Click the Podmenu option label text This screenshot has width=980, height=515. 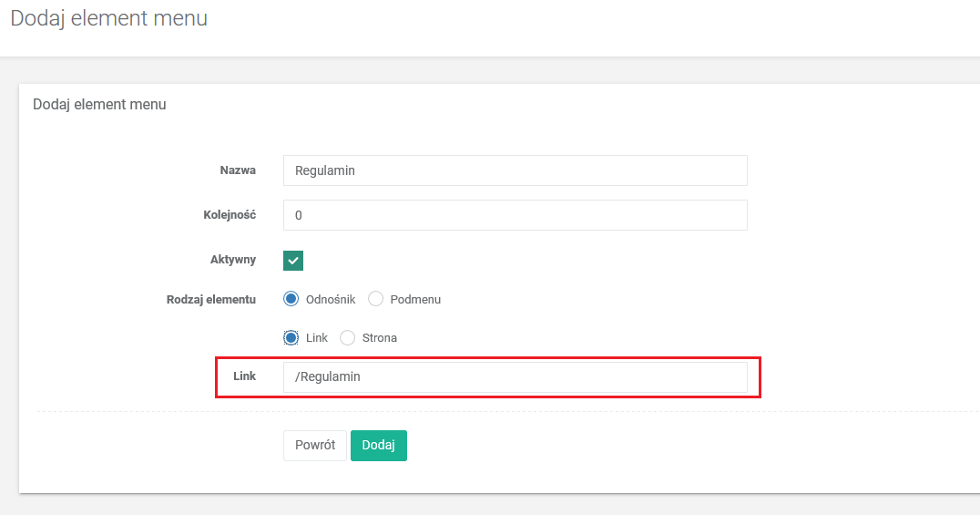[x=415, y=299]
